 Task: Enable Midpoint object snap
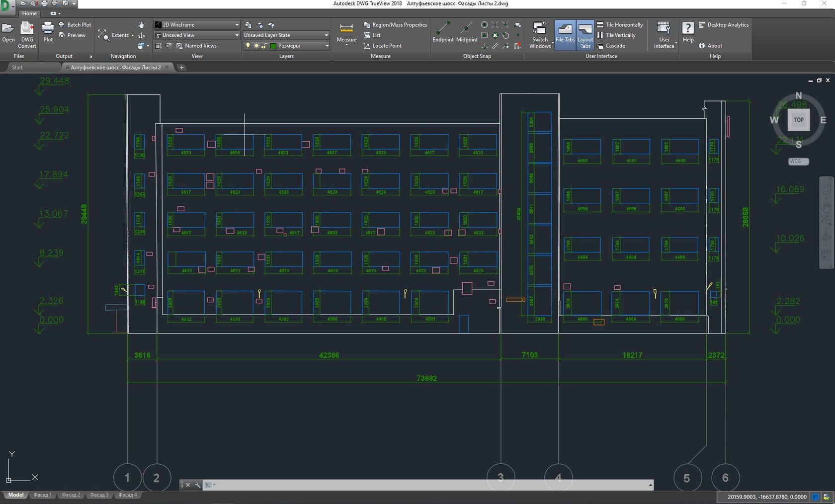click(467, 32)
